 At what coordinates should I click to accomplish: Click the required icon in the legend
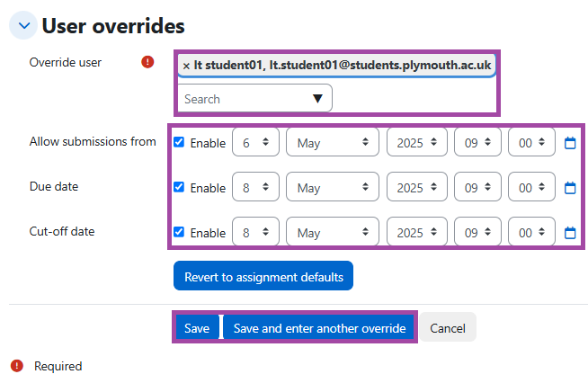coord(17,366)
